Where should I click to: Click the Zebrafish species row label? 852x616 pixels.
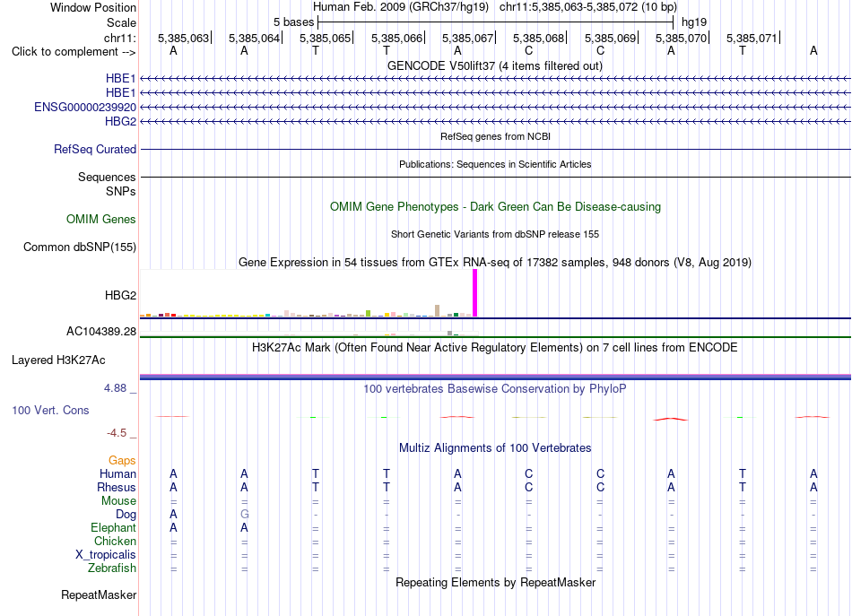click(x=112, y=568)
